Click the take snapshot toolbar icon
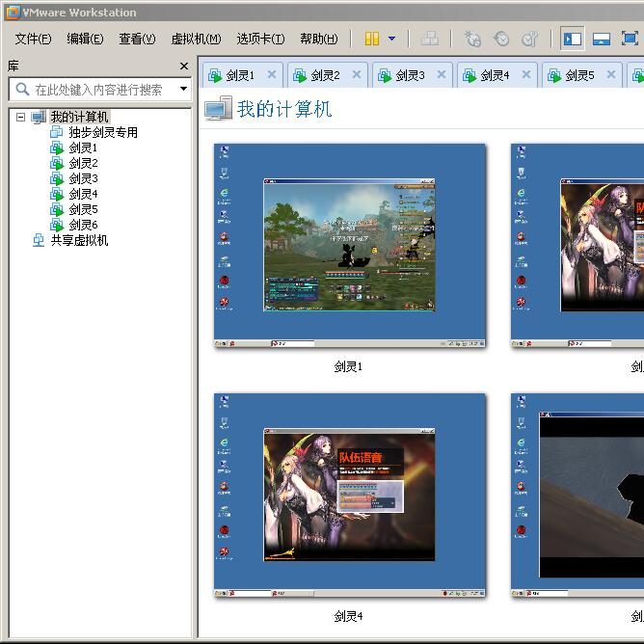 (472, 39)
